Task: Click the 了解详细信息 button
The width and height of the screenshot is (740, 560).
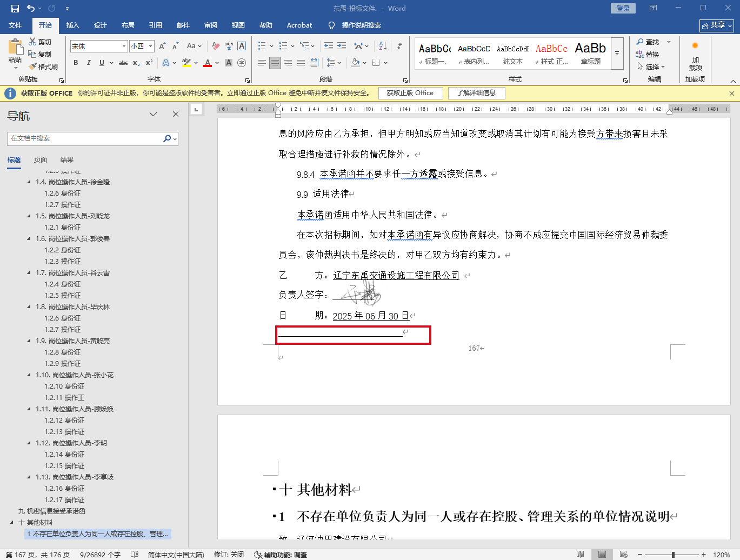Action: (x=476, y=93)
